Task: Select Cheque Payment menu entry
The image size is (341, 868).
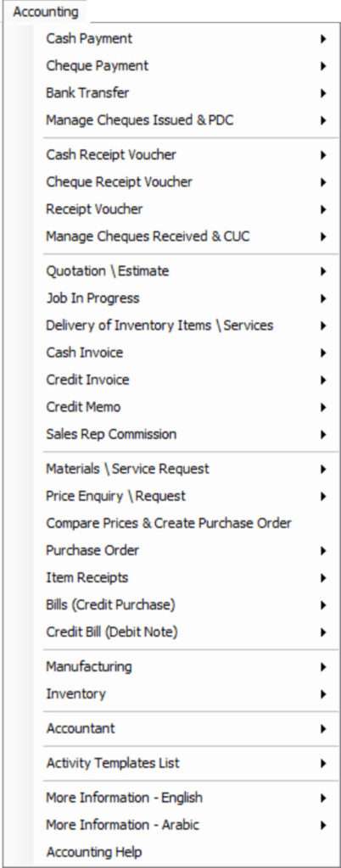Action: coord(186,66)
